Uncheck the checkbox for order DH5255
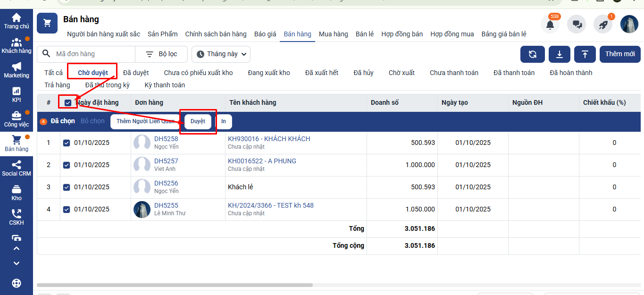 pyautogui.click(x=67, y=209)
